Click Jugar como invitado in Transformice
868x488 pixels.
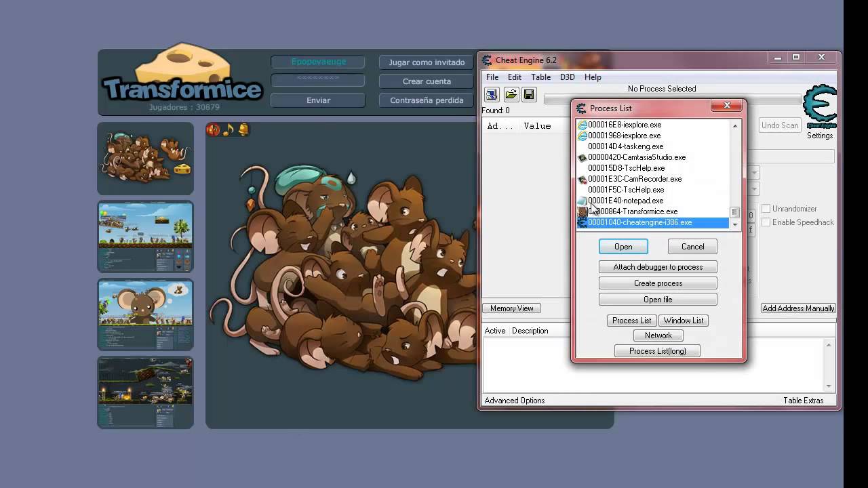(427, 62)
